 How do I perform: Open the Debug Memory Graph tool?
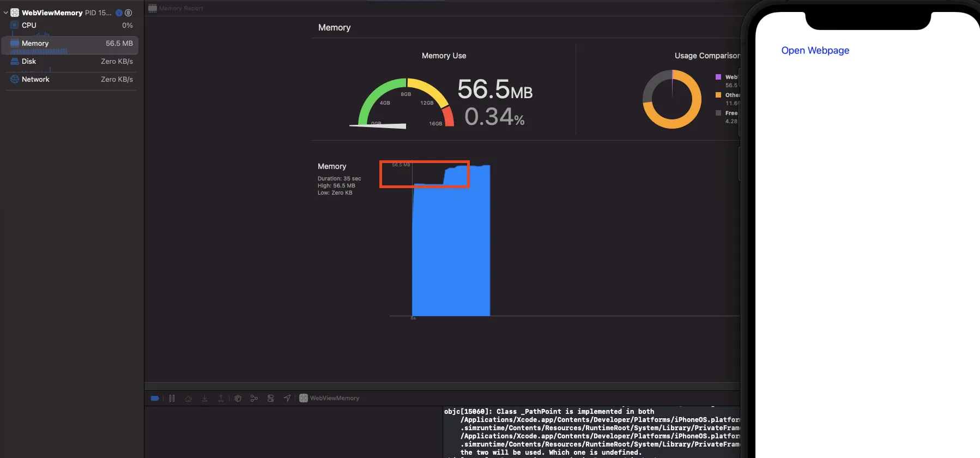(x=254, y=399)
